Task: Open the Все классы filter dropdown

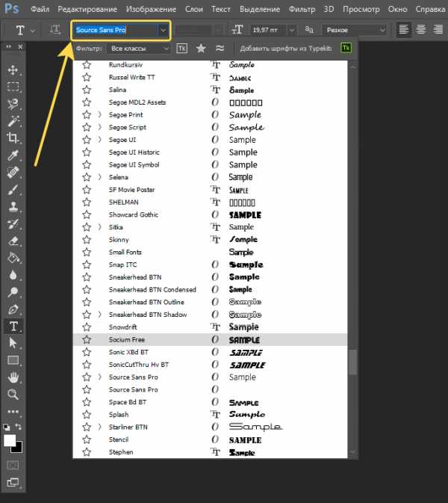Action: (x=138, y=49)
